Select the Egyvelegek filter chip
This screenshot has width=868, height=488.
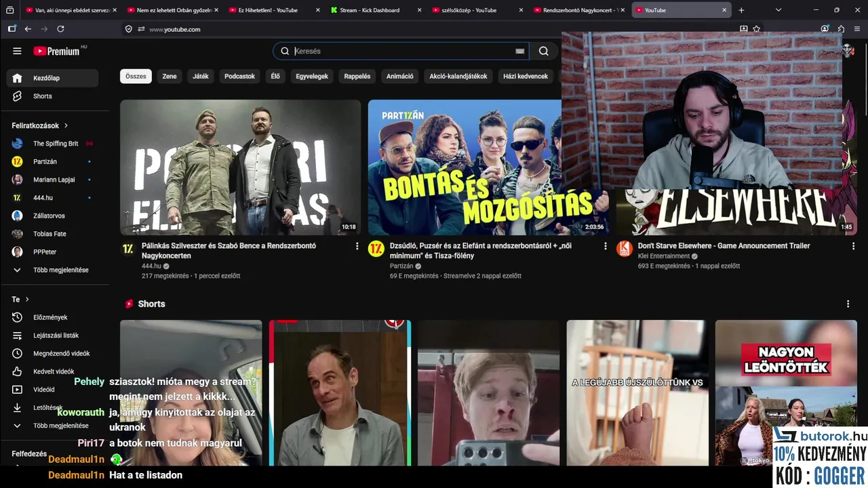312,76
